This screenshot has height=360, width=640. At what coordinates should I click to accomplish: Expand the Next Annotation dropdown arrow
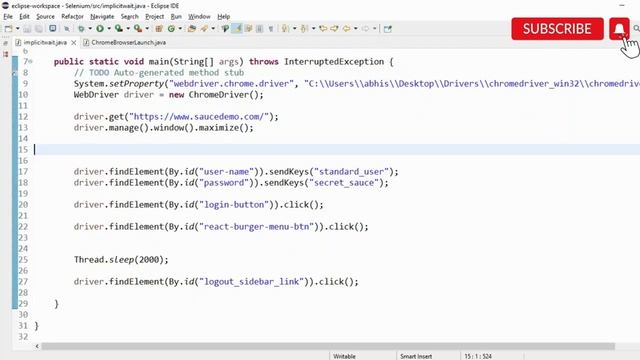point(294,29)
